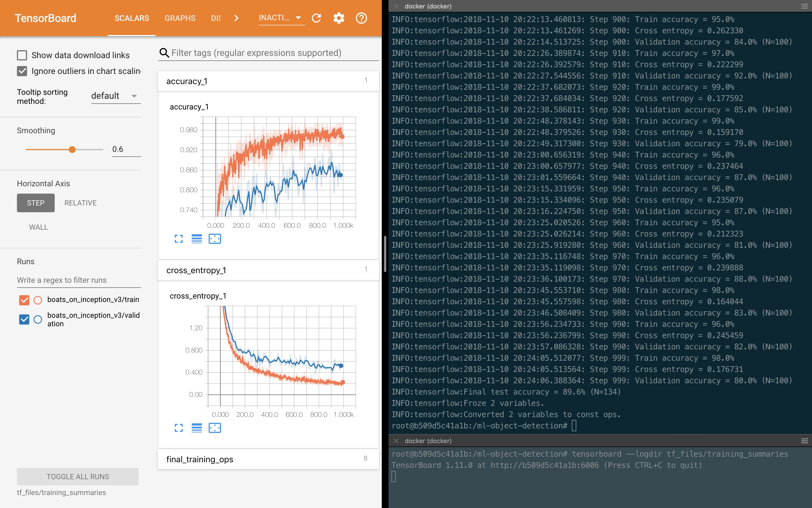Viewport: 812px width, 508px height.
Task: Uncheck the boats_on_inception_v3/train run checkbox
Action: [x=24, y=300]
